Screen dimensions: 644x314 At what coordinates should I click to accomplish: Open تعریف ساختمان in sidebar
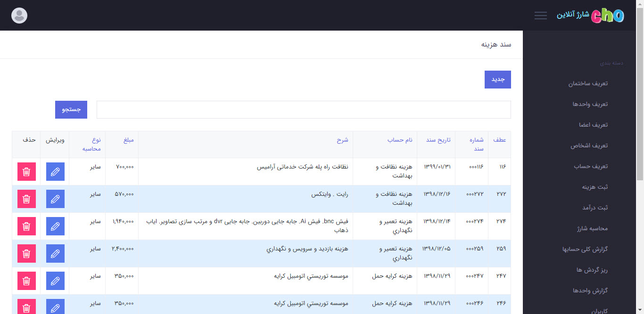point(588,83)
